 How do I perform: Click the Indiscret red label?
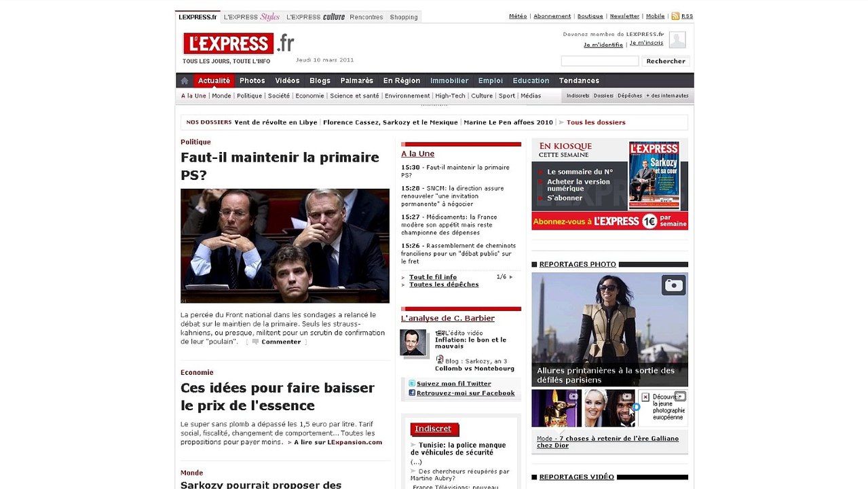(x=434, y=429)
